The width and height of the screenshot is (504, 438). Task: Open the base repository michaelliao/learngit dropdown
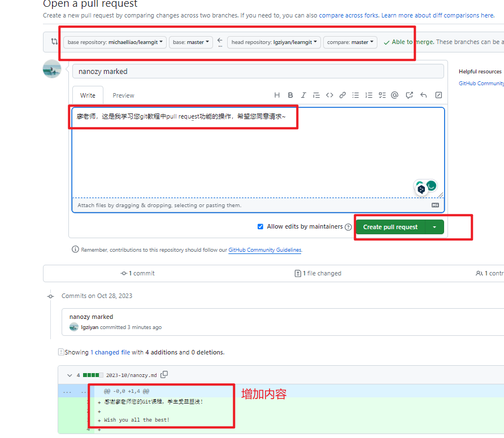[x=115, y=42]
